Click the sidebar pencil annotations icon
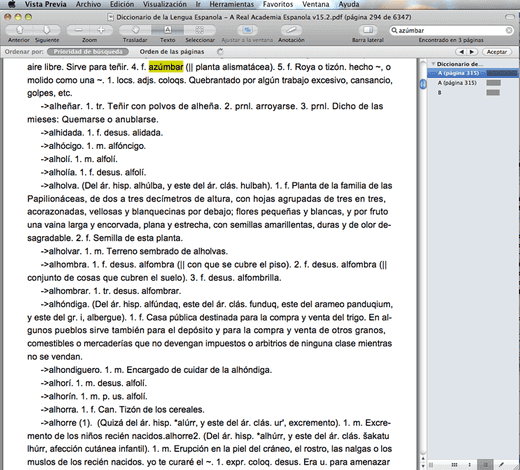Screen dimensions: 520x470 click(501, 464)
